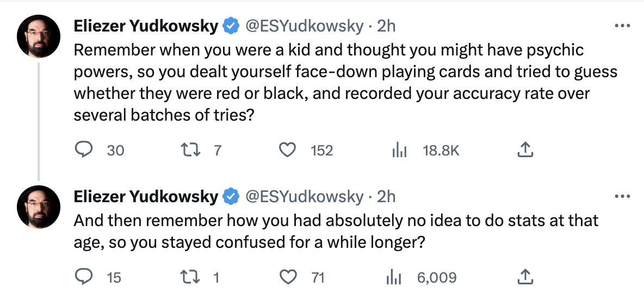Reply to the second tweet about stats

click(84, 277)
